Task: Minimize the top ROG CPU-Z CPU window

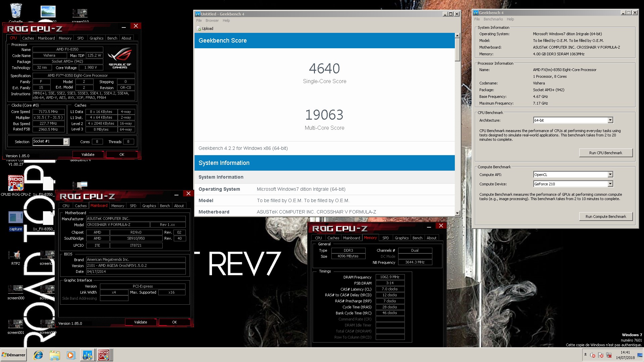Action: point(124,26)
